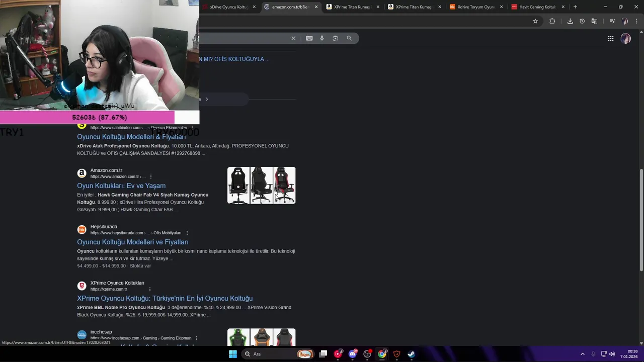Open the Chrome three-dot menu

click(636, 21)
